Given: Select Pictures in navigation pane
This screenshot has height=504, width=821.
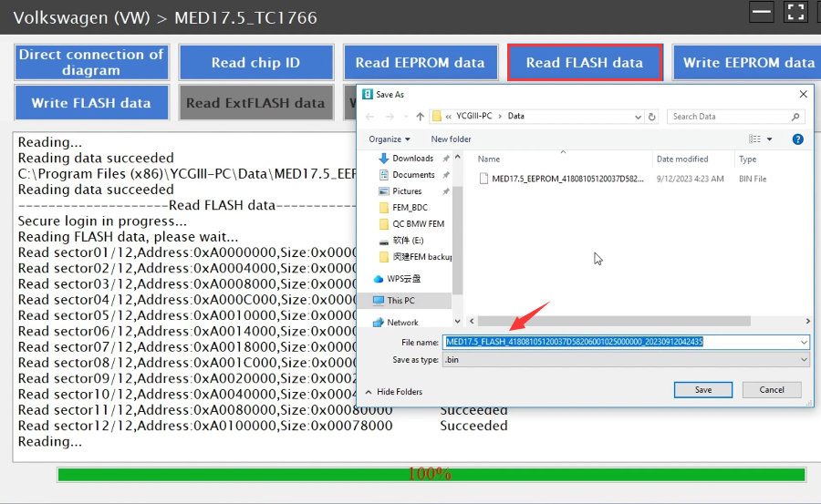Looking at the screenshot, I should click(x=407, y=191).
